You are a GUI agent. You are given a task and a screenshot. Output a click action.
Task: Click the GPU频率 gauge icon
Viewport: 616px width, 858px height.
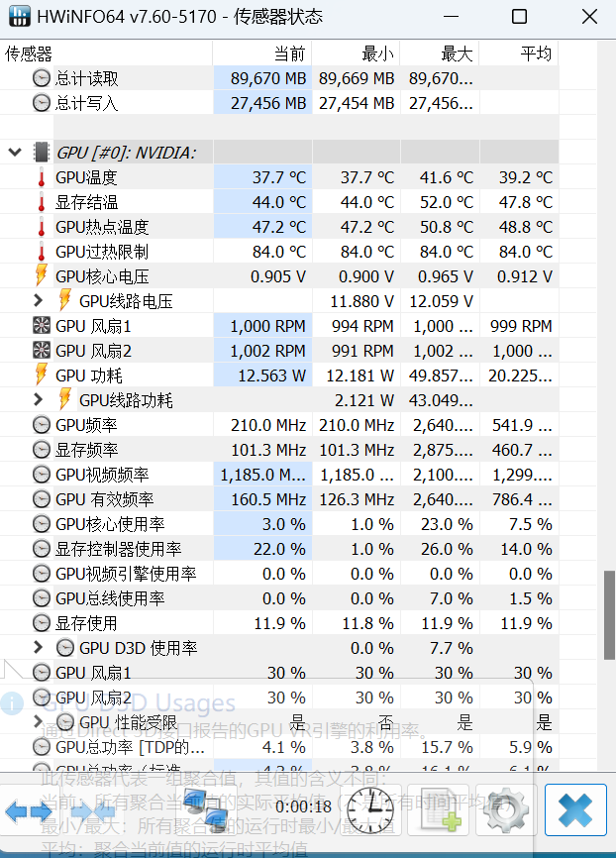pos(42,424)
